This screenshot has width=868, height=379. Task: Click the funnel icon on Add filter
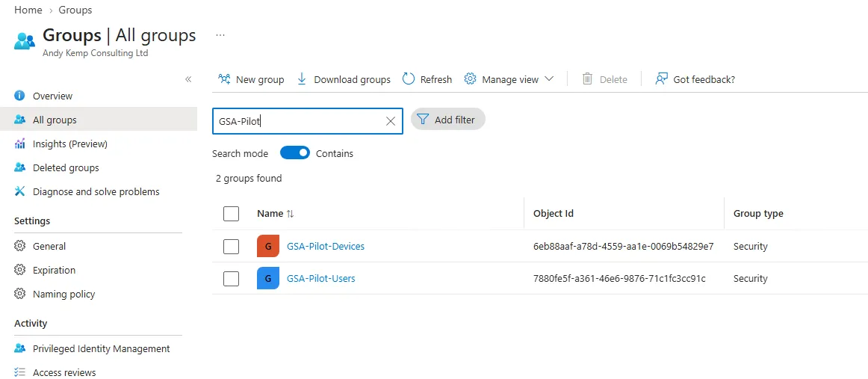click(423, 119)
